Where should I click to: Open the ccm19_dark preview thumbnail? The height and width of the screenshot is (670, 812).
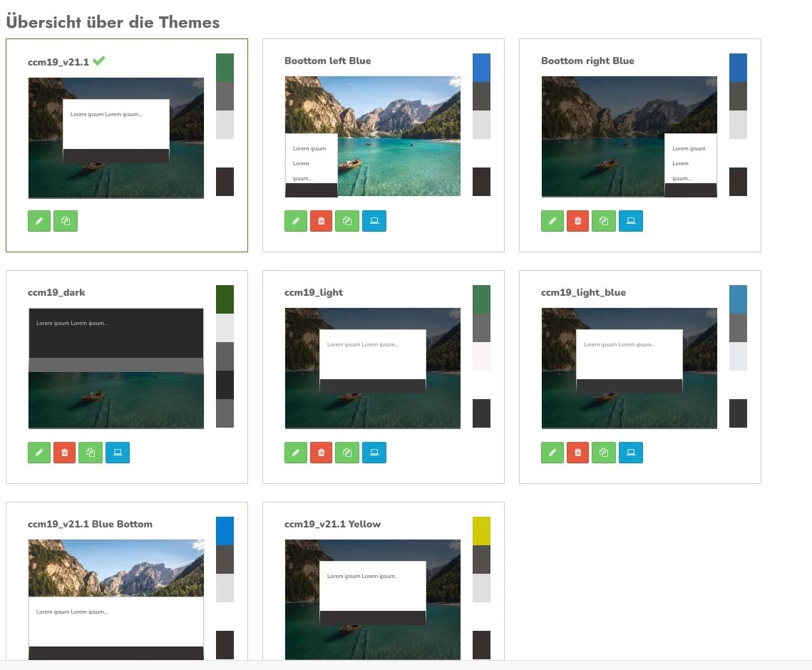point(116,368)
